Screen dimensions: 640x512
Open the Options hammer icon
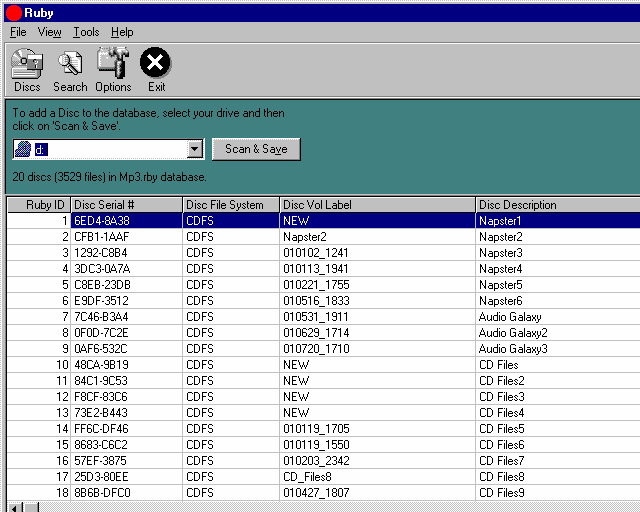pos(113,70)
